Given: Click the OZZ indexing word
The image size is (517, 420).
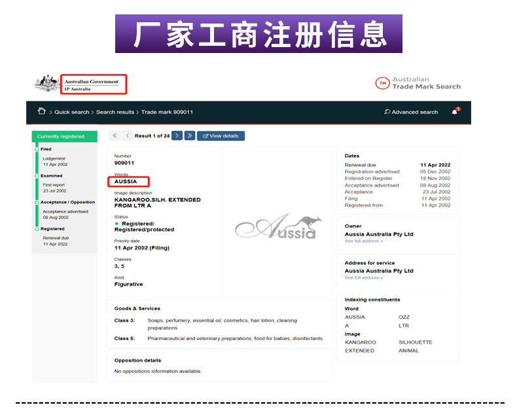Looking at the screenshot, I should (404, 317).
